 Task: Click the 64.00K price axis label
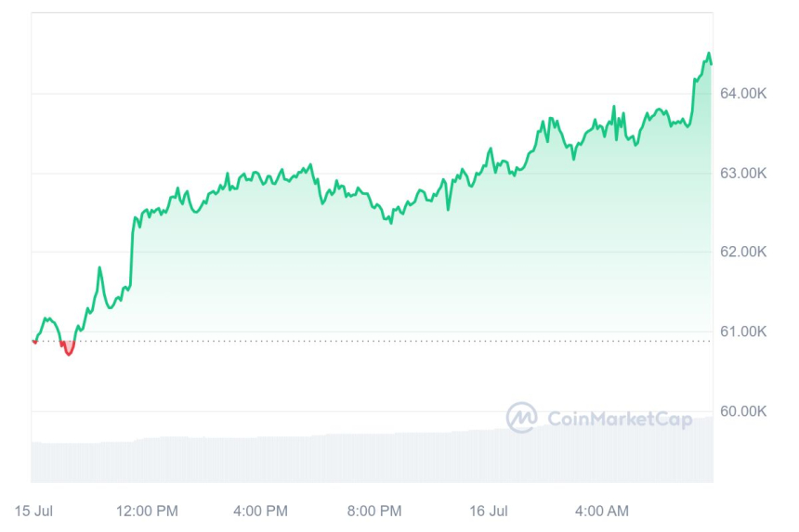744,93
